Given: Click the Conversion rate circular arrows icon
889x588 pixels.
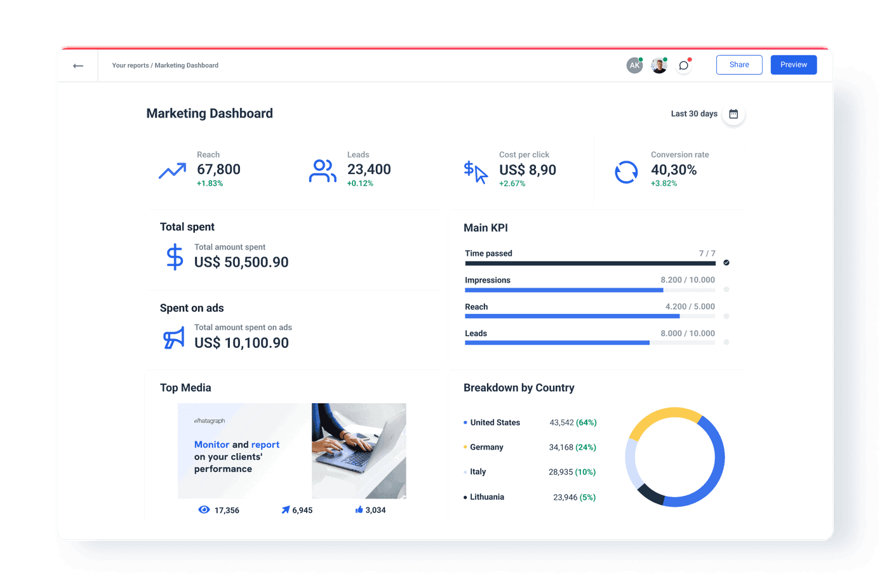Looking at the screenshot, I should (x=626, y=171).
